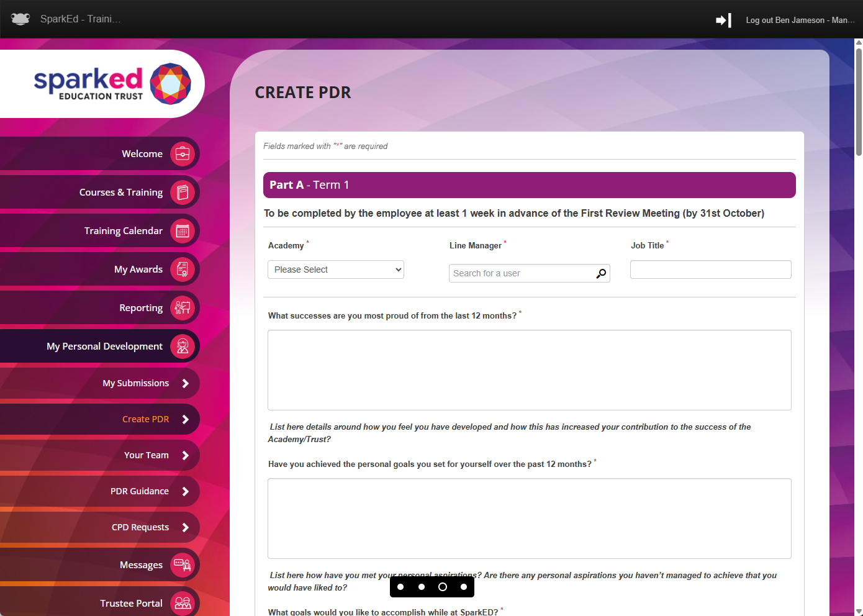
Task: Open Create PDR menu item
Action: [x=145, y=419]
